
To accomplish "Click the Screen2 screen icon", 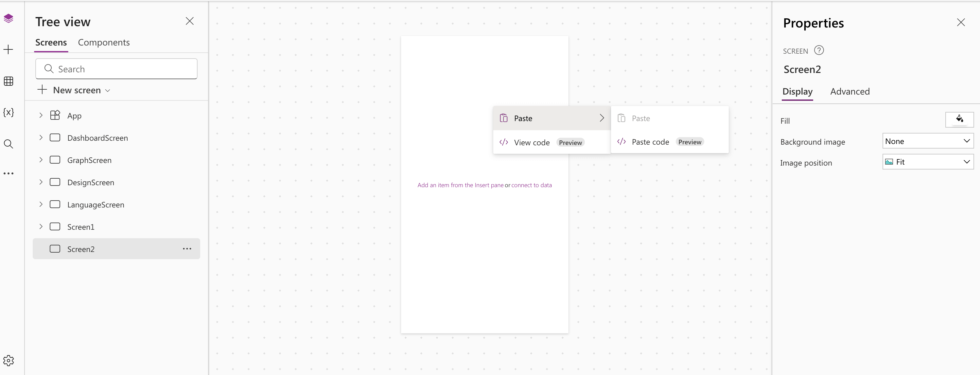I will click(55, 249).
